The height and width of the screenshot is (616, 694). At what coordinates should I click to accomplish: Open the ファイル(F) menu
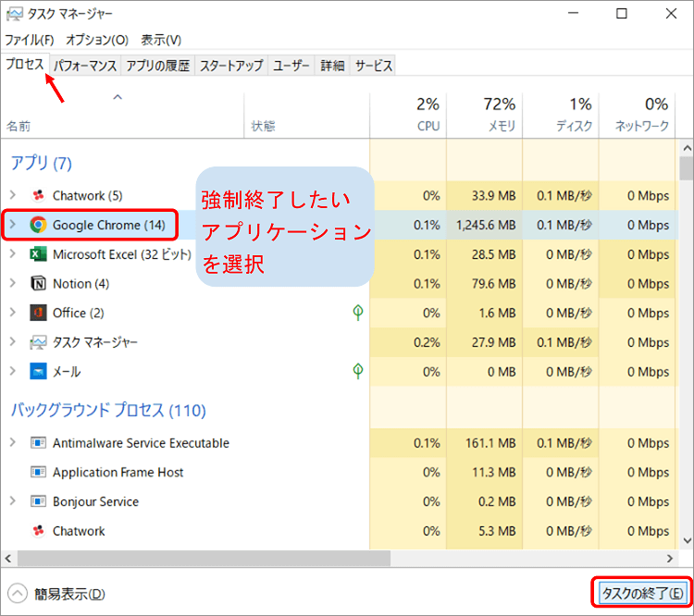click(x=30, y=40)
